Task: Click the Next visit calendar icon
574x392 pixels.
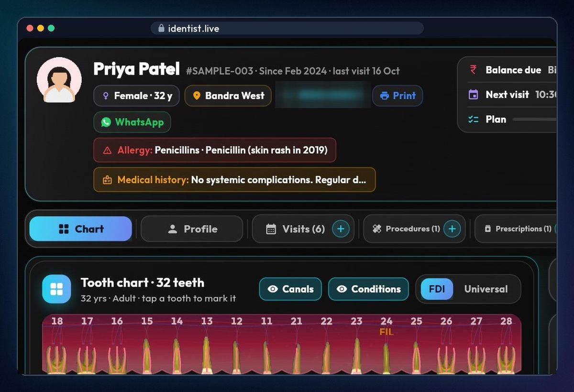Action: coord(473,95)
